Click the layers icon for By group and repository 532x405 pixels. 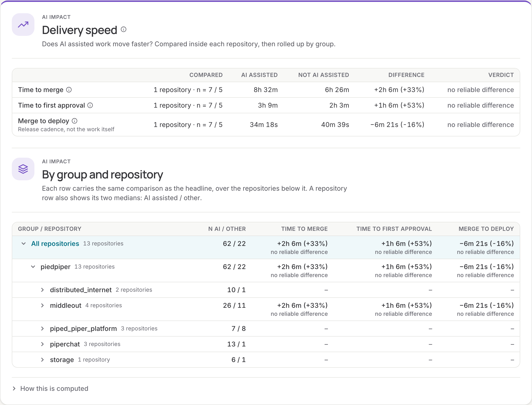click(23, 169)
